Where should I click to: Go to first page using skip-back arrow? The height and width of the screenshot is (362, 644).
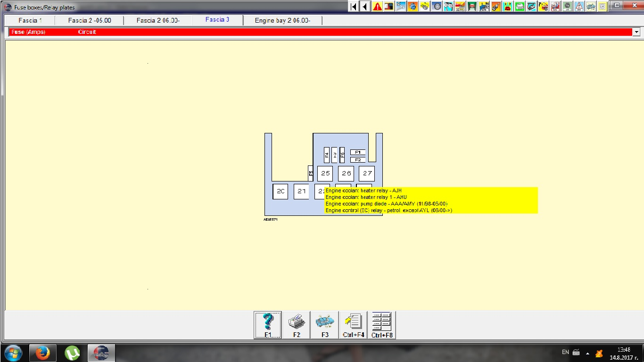pos(354,7)
